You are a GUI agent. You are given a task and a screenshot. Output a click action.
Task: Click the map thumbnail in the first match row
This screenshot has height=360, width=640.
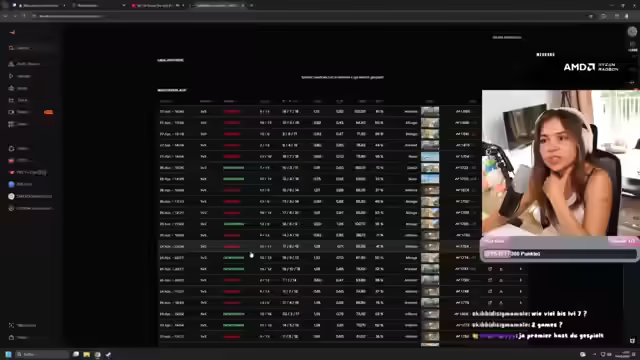coord(430,111)
